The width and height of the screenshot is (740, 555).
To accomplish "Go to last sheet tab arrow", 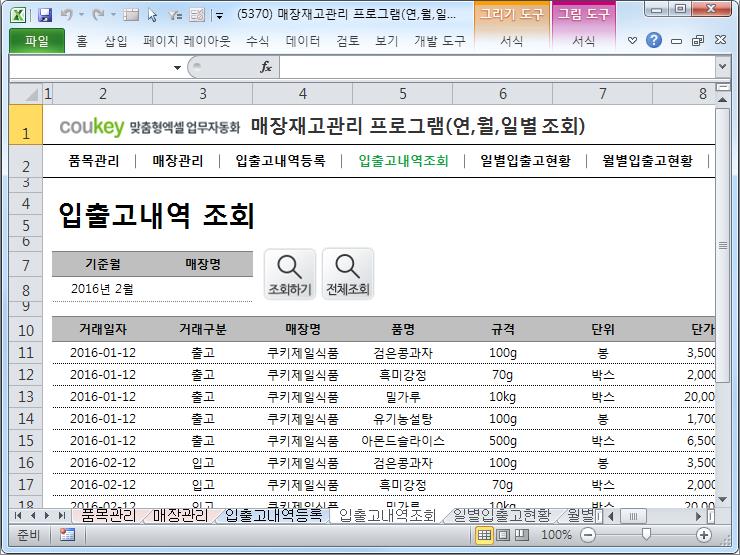I will [x=61, y=515].
